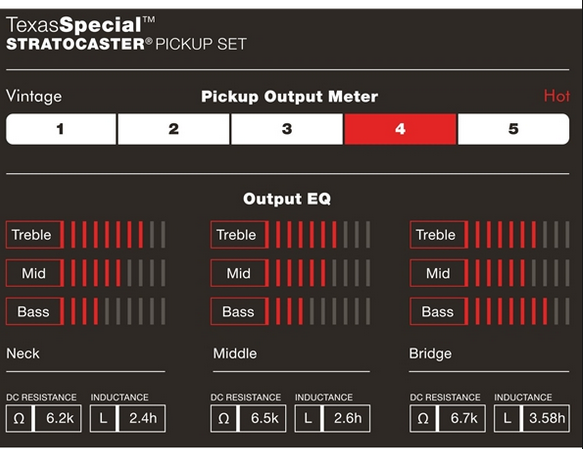The width and height of the screenshot is (583, 449).
Task: Click highlighted red output segment 4
Action: coord(400,129)
